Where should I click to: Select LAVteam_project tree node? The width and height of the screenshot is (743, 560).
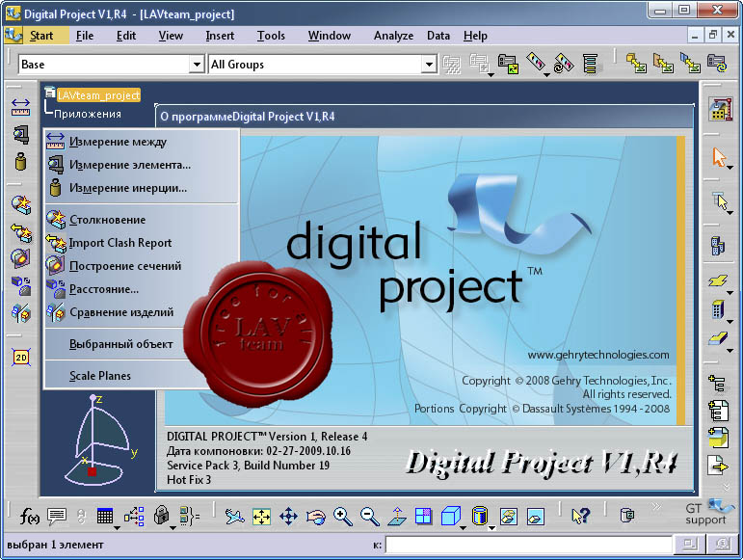98,95
